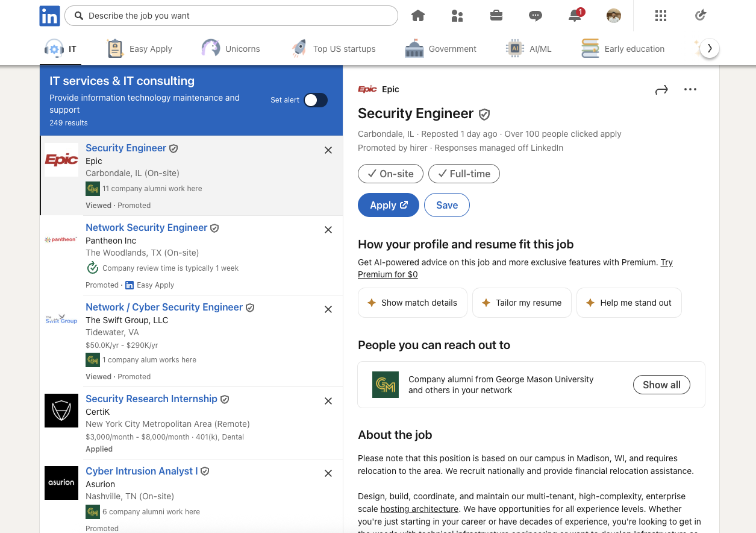The image size is (756, 533).
Task: Click the CertiK company logo
Action: click(x=61, y=411)
